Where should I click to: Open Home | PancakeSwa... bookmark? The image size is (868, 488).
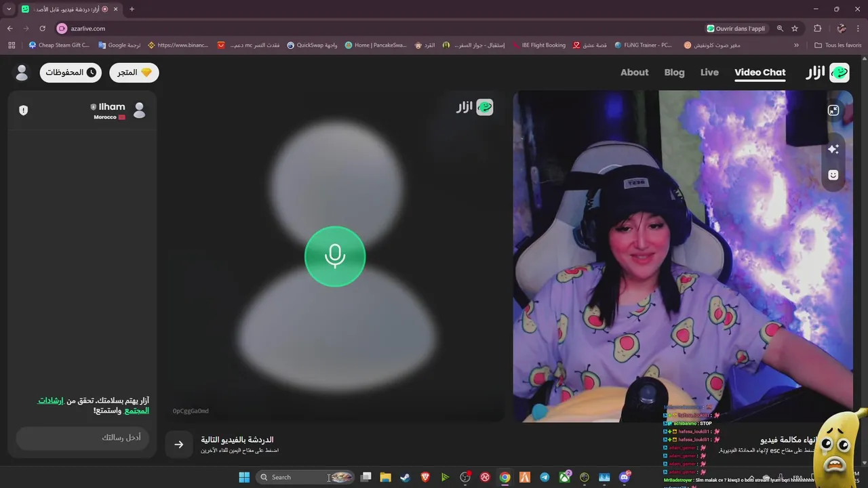pos(376,45)
